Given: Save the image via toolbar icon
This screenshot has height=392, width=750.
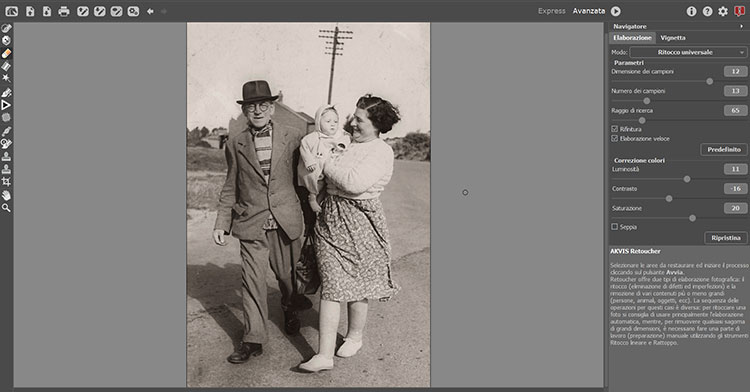Looking at the screenshot, I should coord(47,11).
